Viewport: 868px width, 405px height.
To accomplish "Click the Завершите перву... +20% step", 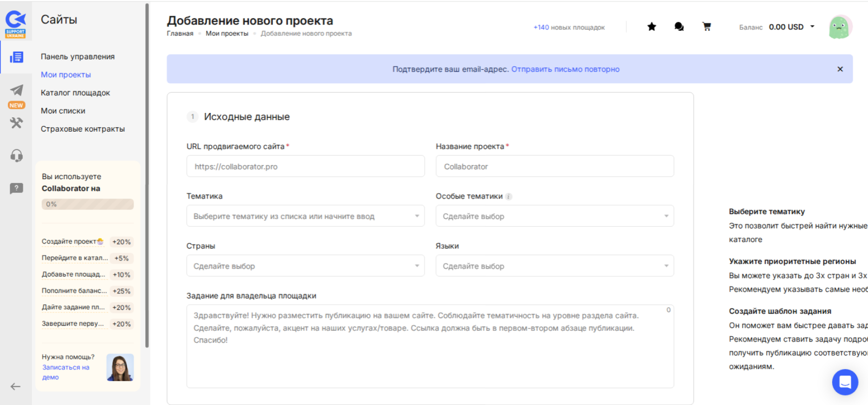I will click(x=87, y=324).
